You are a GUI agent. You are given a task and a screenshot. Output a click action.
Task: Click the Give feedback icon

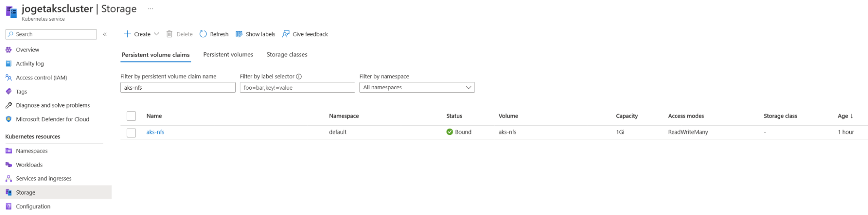[286, 34]
